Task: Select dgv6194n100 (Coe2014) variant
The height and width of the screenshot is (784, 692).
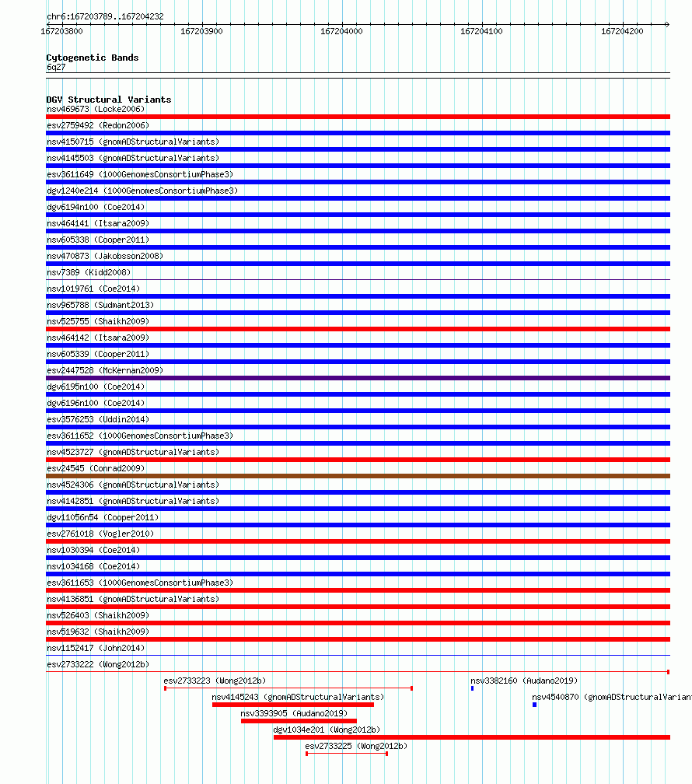Action: [x=96, y=207]
